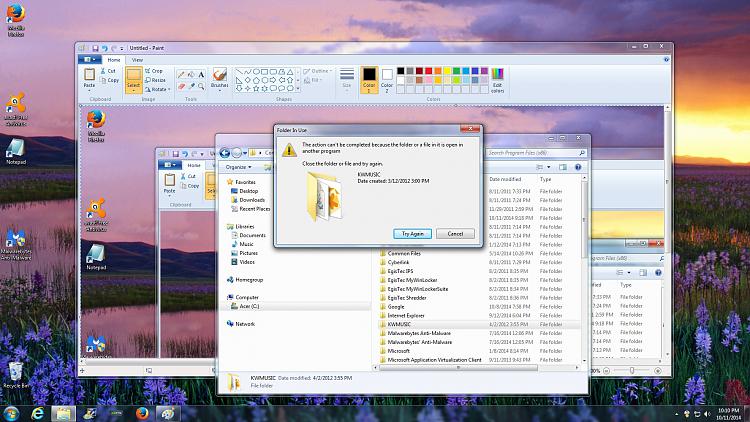This screenshot has height=422, width=750.
Task: Click the Firefox icon on the taskbar
Action: 142,413
